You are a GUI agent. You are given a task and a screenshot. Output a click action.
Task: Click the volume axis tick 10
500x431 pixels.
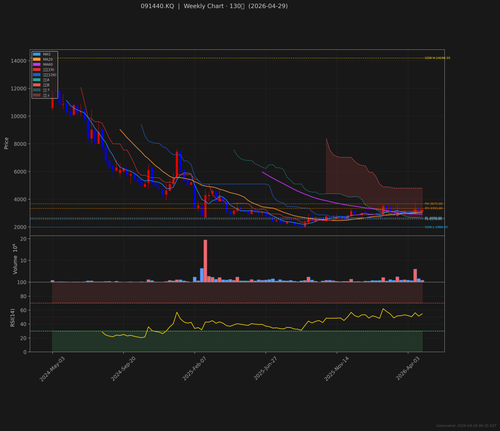[23, 261]
